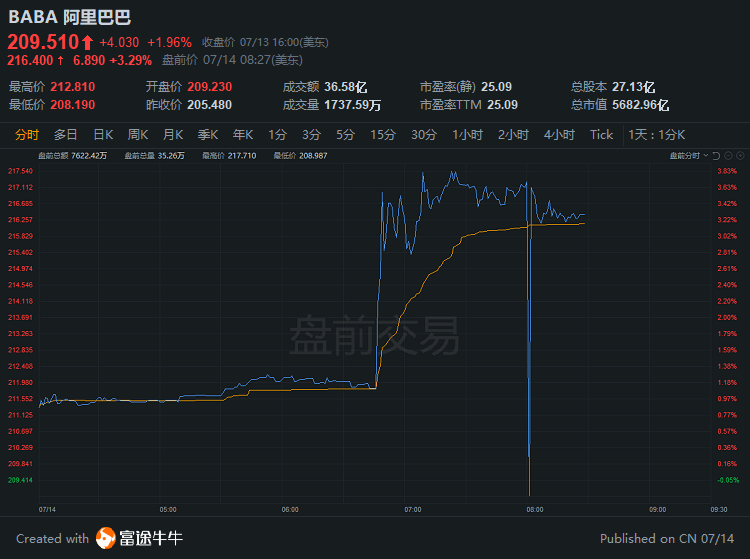
Task: Click the pre-market 最高价 217.710
Action: point(229,156)
